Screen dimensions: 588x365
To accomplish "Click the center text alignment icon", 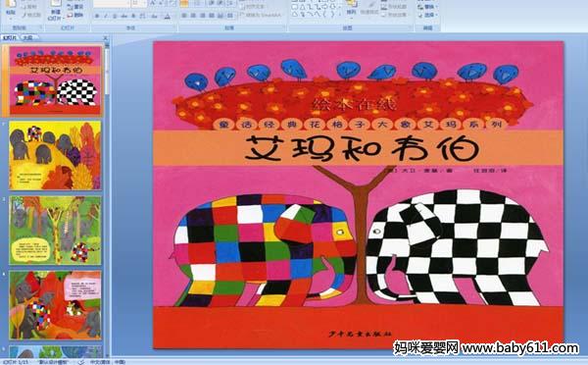I will tap(193, 16).
